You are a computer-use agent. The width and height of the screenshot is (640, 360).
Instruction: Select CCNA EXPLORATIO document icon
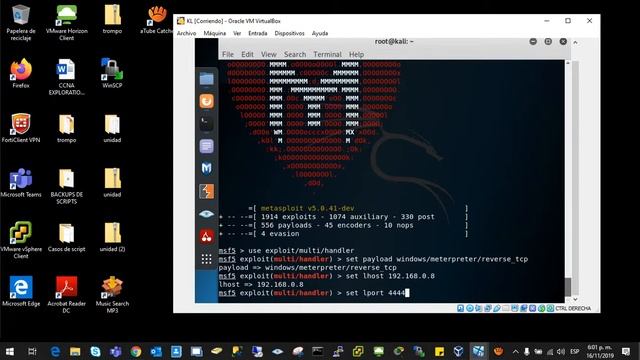click(67, 77)
